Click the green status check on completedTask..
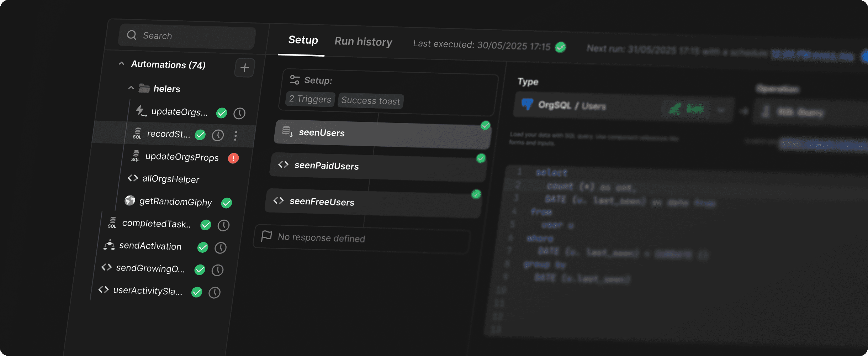 (206, 225)
